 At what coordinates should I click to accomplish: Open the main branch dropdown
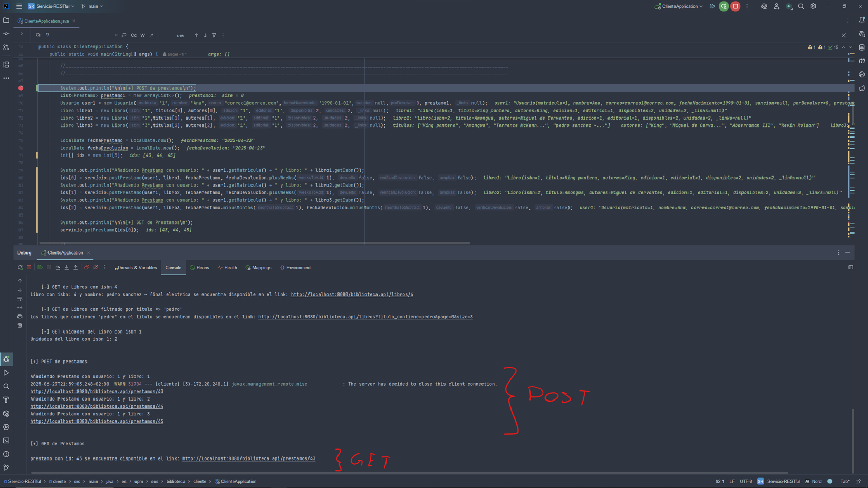coord(92,6)
